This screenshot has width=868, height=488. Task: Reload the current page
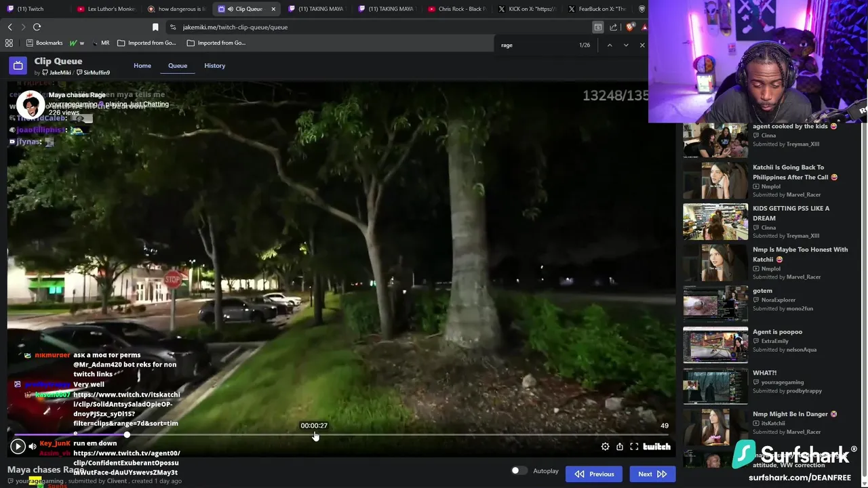37,27
